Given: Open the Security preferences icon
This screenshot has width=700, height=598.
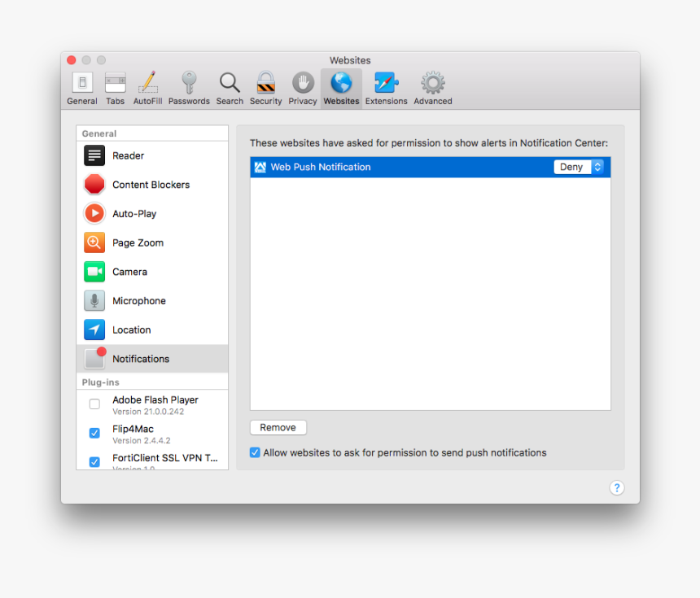Looking at the screenshot, I should coord(265,85).
